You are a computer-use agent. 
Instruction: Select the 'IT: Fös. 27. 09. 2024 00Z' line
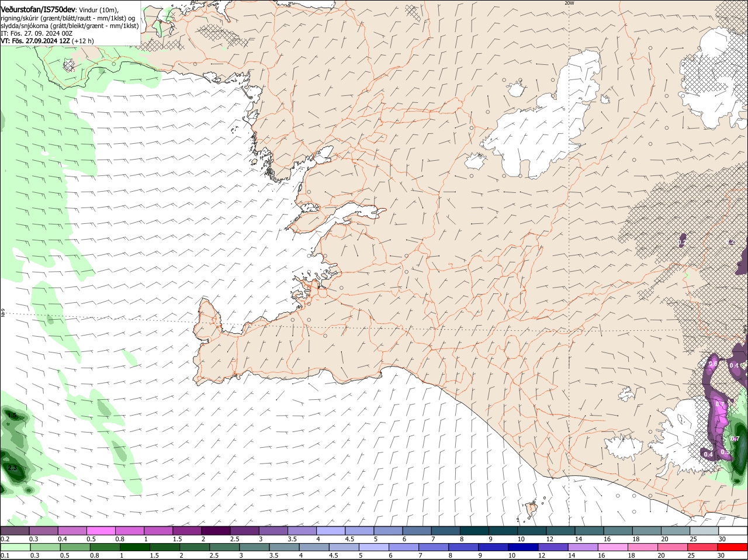(36, 33)
